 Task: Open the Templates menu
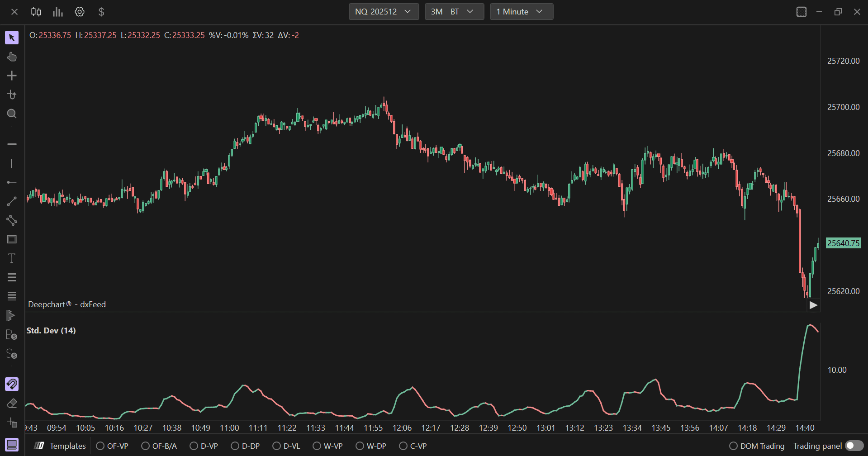(61, 446)
